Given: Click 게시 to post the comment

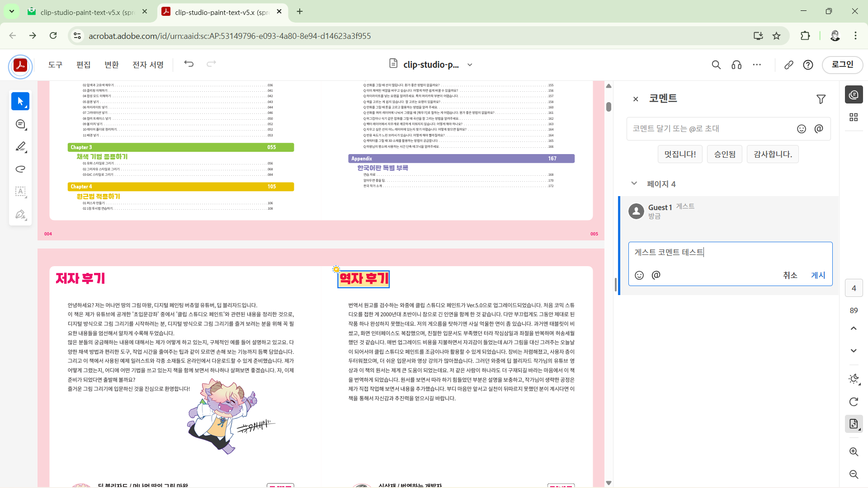Looking at the screenshot, I should 818,275.
